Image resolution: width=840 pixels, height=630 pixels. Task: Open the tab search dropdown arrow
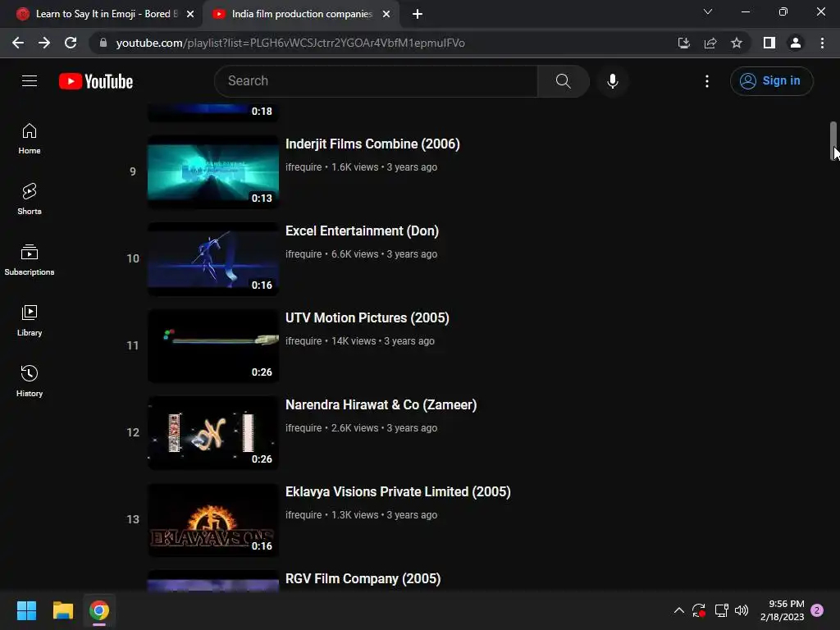(708, 11)
